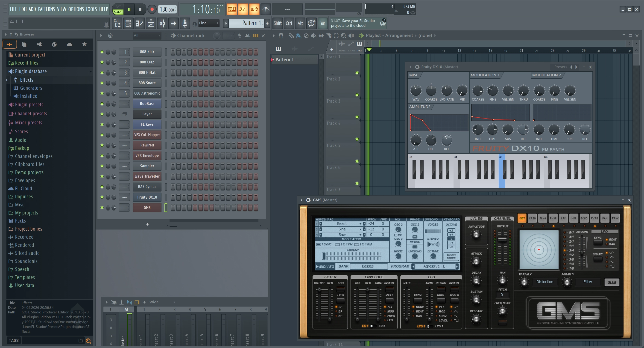Select the Playlist zoom tool
The height and width of the screenshot is (348, 644).
[344, 36]
